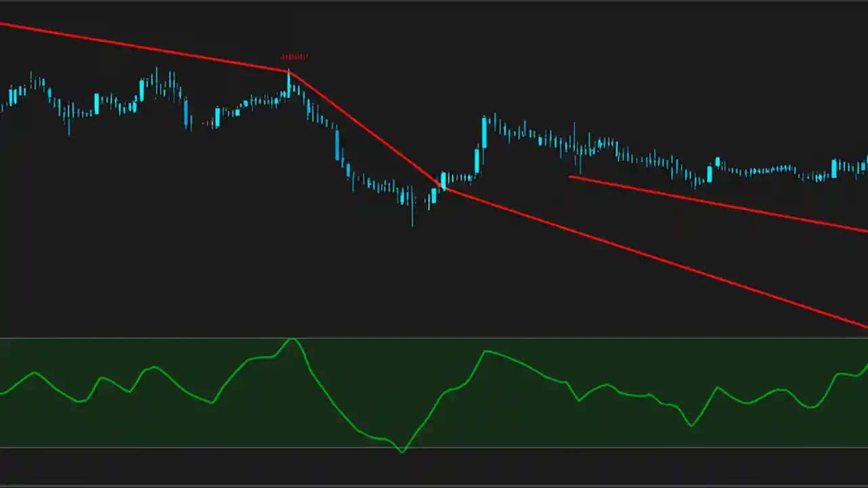Select the green oscillator line at its peak
Screen dimensions: 868x488
pos(293,339)
